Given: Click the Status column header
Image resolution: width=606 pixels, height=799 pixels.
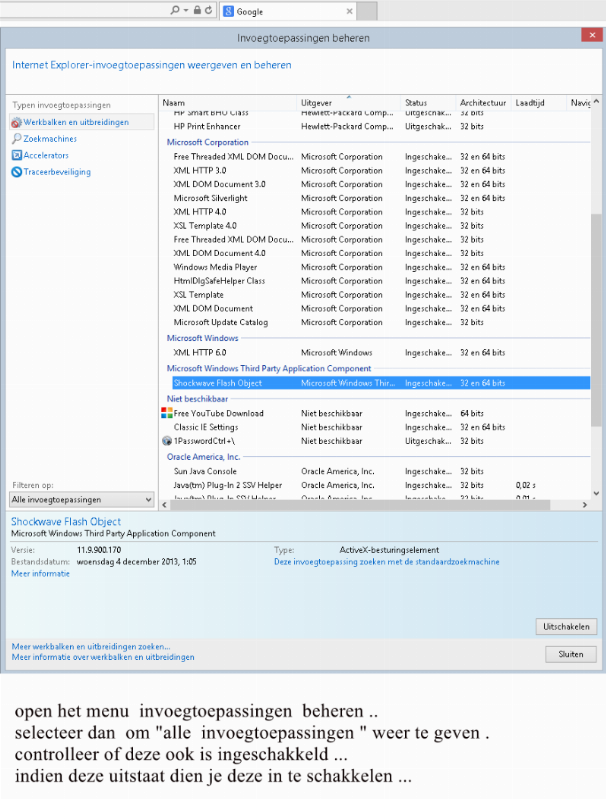Looking at the screenshot, I should [428, 103].
